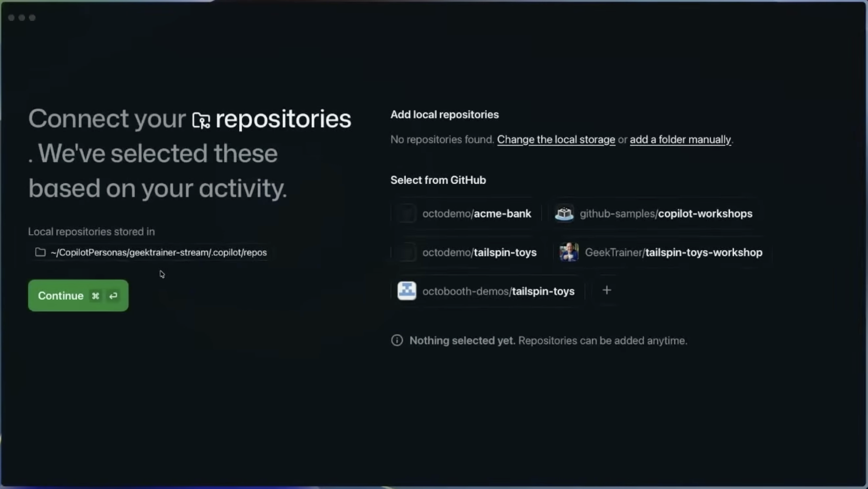Click the window zoom traffic light button
This screenshot has height=489, width=868.
point(32,18)
